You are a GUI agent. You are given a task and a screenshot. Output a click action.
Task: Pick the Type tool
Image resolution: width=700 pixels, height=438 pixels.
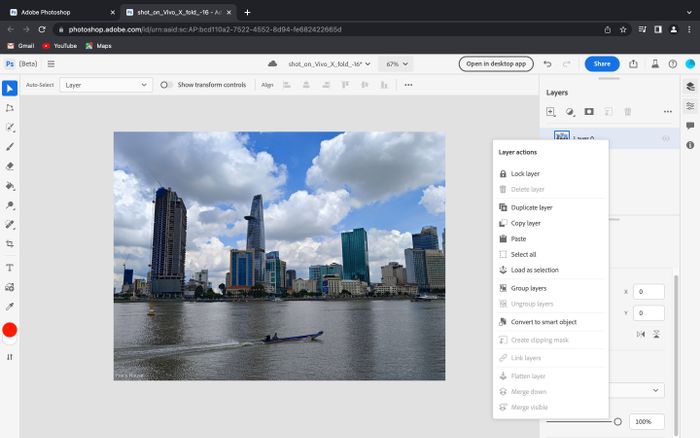pos(9,268)
